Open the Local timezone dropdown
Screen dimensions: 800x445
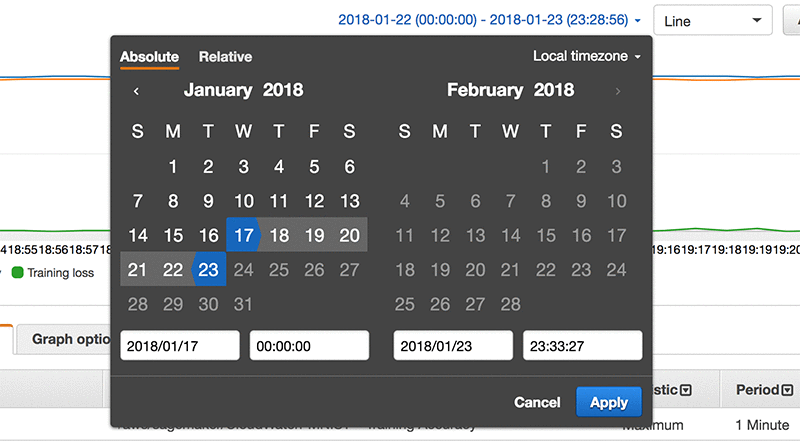coord(587,56)
